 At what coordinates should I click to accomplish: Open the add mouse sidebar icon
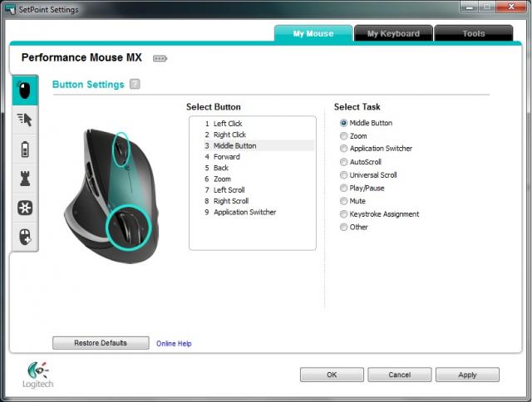pyautogui.click(x=25, y=237)
